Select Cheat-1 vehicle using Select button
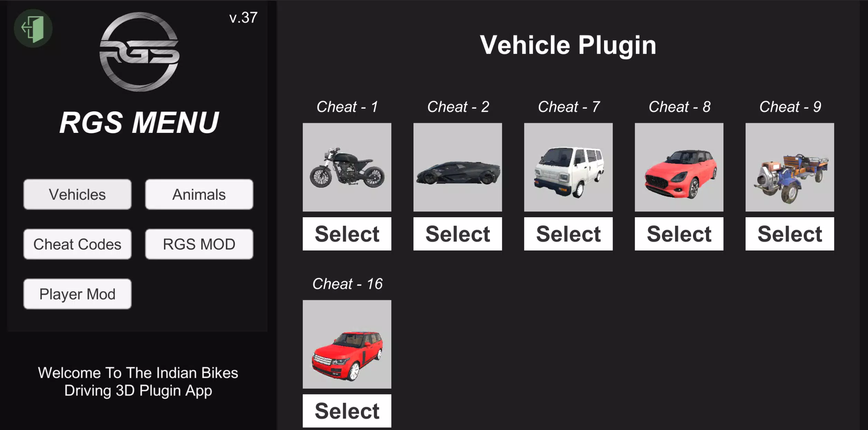The width and height of the screenshot is (868, 430). point(347,234)
